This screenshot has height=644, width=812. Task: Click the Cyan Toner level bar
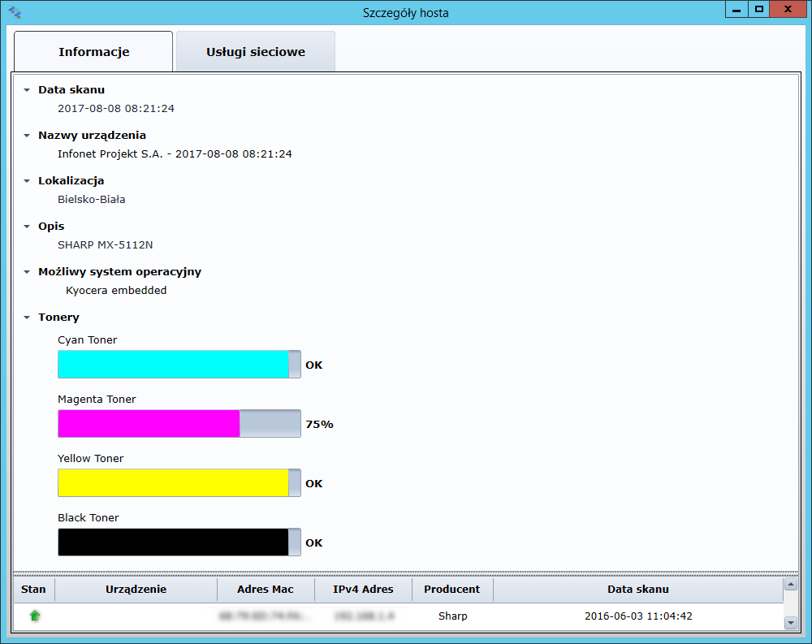pyautogui.click(x=179, y=365)
